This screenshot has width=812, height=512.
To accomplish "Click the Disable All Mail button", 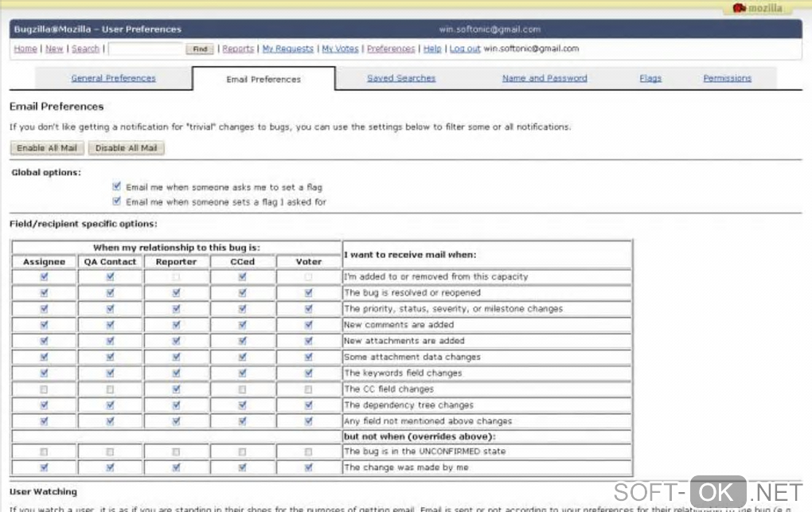I will tap(127, 148).
